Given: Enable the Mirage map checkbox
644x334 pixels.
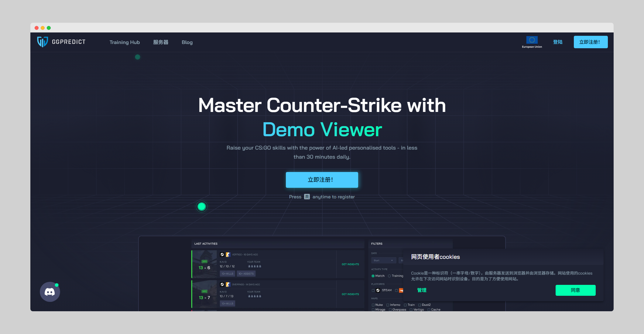Looking at the screenshot, I should [x=373, y=310].
